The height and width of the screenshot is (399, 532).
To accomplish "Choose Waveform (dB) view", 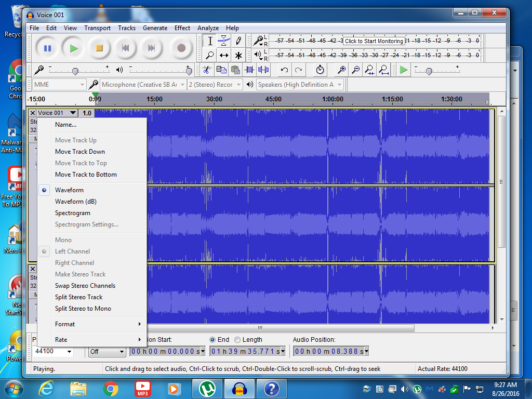I will (76, 202).
